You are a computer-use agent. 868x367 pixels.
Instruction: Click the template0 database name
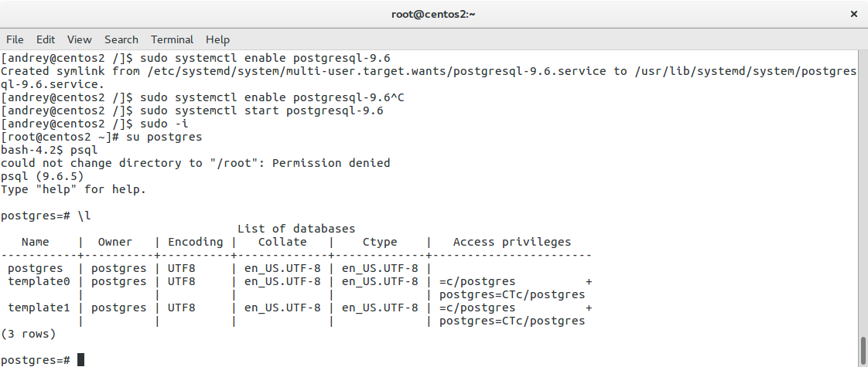[x=39, y=281]
